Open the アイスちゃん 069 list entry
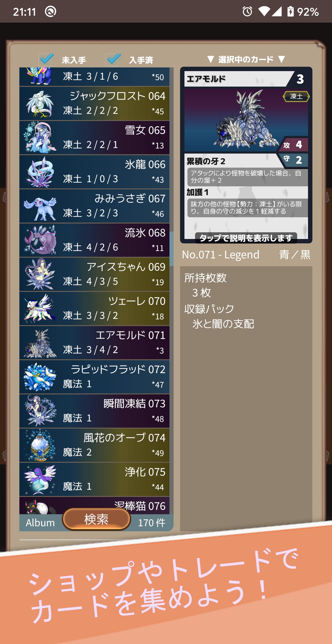Viewport: 332px width, 644px height. tap(94, 275)
